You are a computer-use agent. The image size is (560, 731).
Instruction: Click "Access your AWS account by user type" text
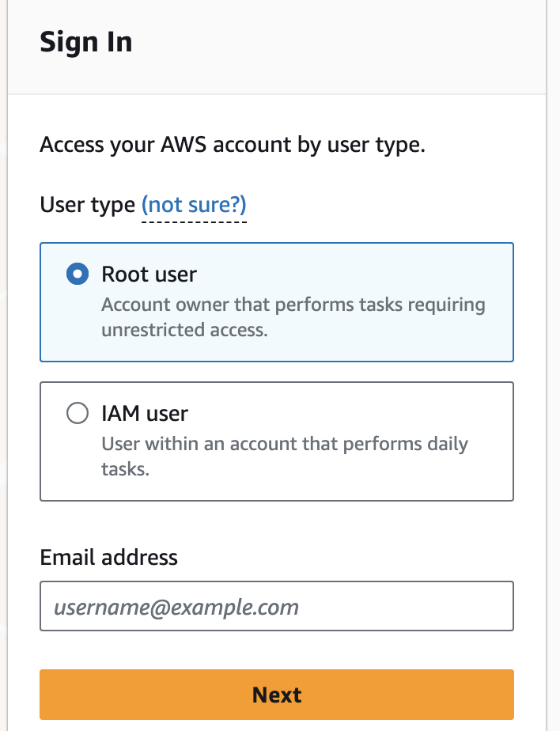tap(233, 146)
